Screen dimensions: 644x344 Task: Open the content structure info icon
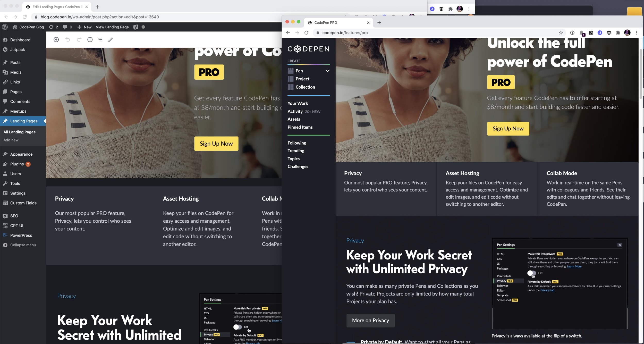pyautogui.click(x=90, y=39)
